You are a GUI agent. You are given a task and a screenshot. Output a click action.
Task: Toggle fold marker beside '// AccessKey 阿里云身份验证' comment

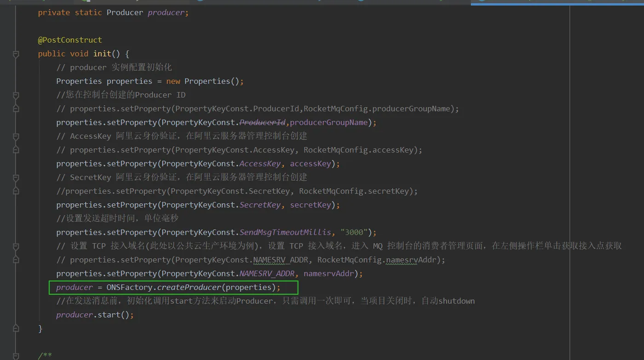coord(16,137)
